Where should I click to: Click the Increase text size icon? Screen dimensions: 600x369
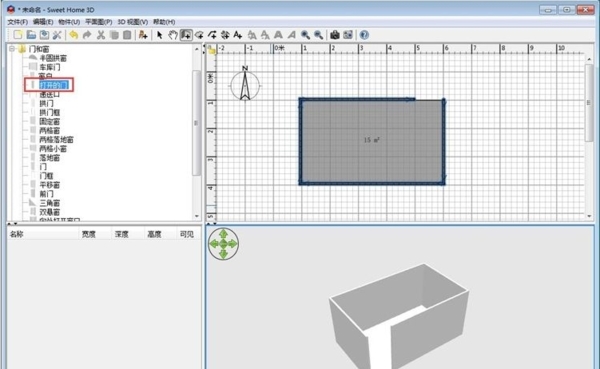click(x=252, y=35)
